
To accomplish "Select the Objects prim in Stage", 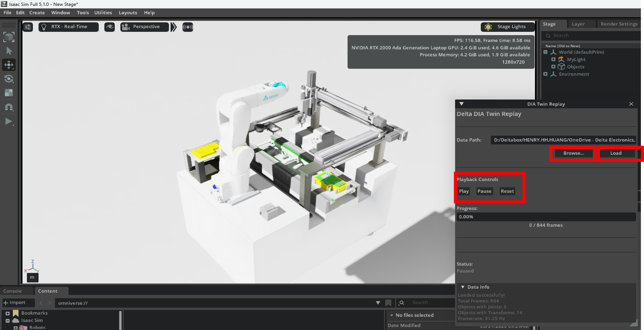I will [575, 67].
